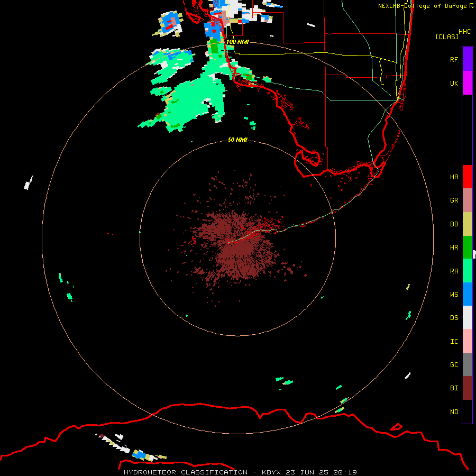Click the [CLAS] legend header
Screen dimensions: 476x476
pyautogui.click(x=447, y=36)
